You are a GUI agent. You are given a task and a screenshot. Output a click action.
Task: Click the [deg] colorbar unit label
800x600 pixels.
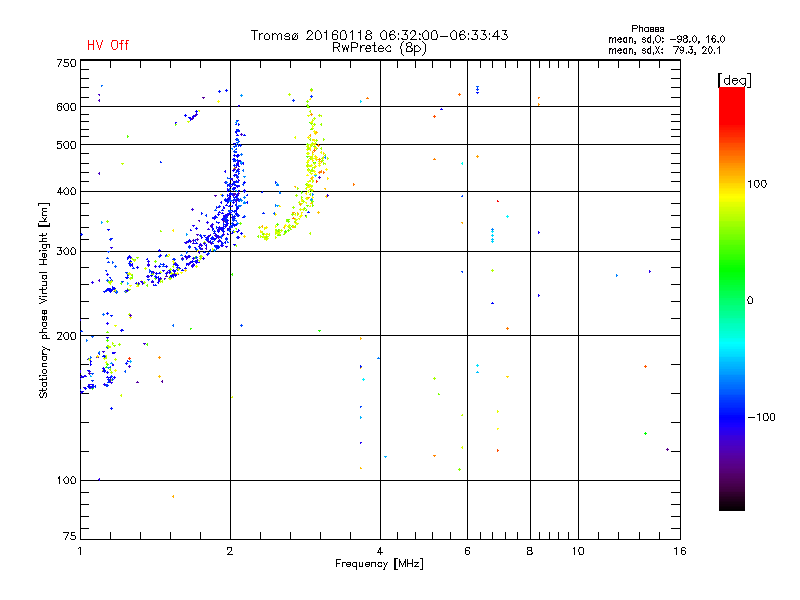tap(734, 80)
